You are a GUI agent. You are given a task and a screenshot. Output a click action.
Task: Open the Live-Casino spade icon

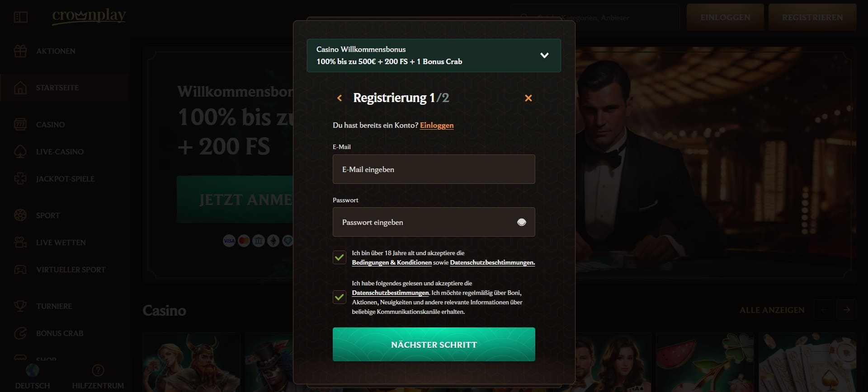20,152
